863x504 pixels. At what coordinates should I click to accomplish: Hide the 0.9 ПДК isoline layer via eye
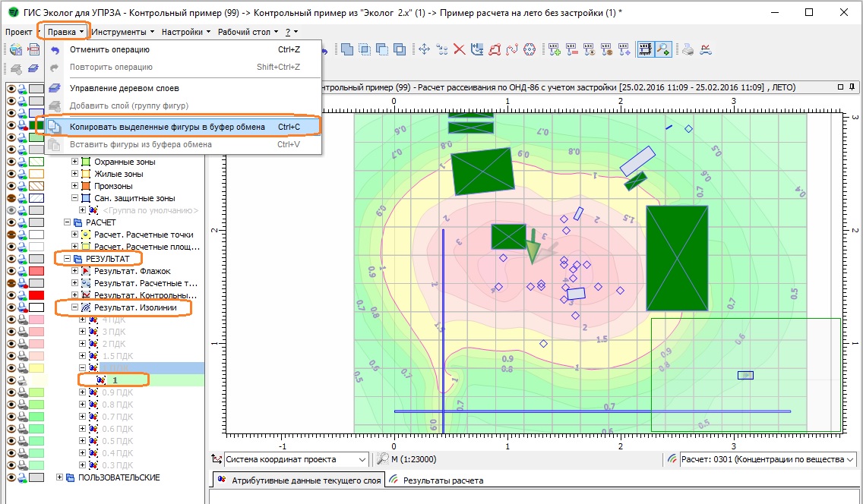[11, 392]
